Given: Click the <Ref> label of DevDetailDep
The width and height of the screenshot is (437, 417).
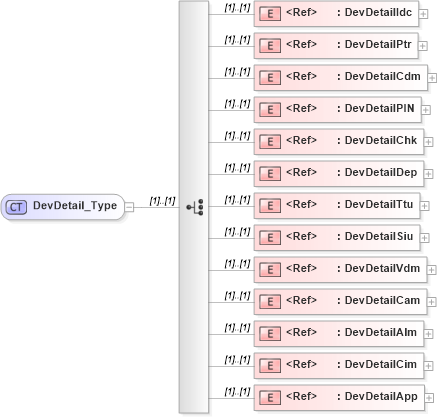Looking at the screenshot, I should 301,173.
